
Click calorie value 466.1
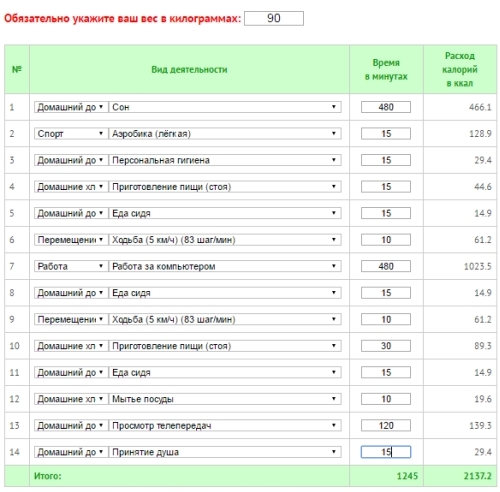[x=480, y=107]
